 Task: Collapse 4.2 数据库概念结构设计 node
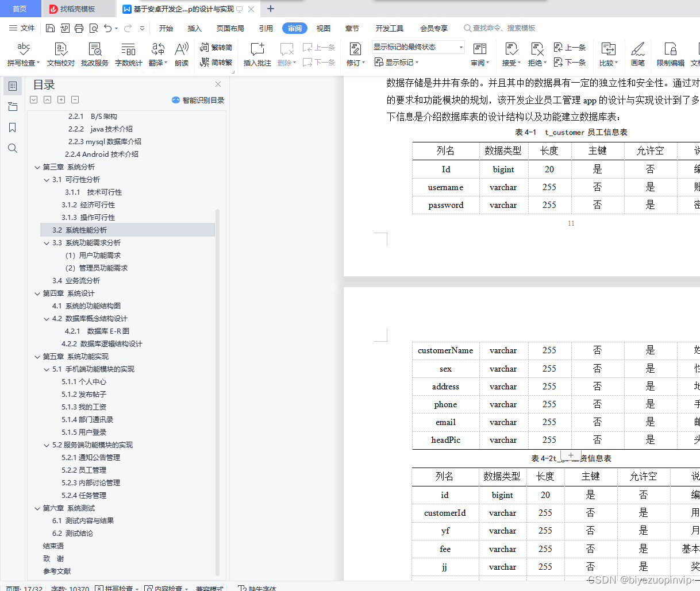[47, 319]
